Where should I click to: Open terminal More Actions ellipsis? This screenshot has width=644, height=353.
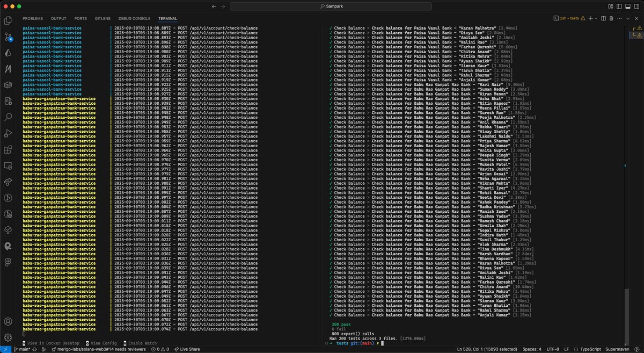(x=619, y=18)
